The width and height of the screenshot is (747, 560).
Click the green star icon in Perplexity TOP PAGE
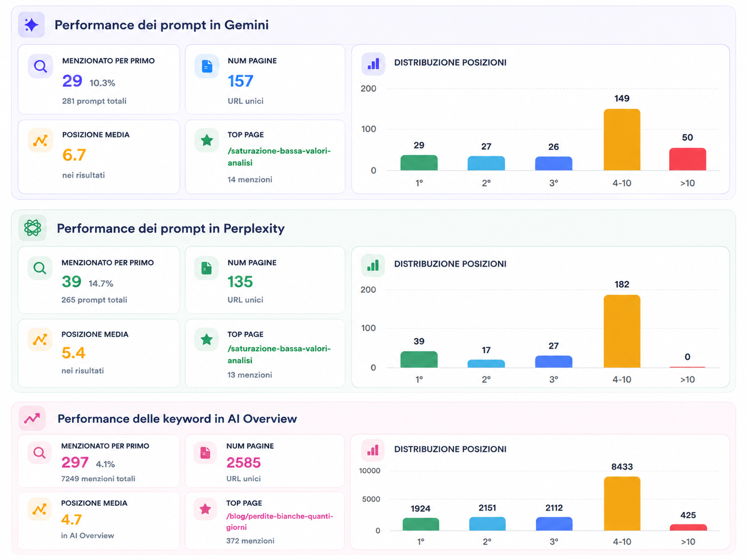pos(206,339)
